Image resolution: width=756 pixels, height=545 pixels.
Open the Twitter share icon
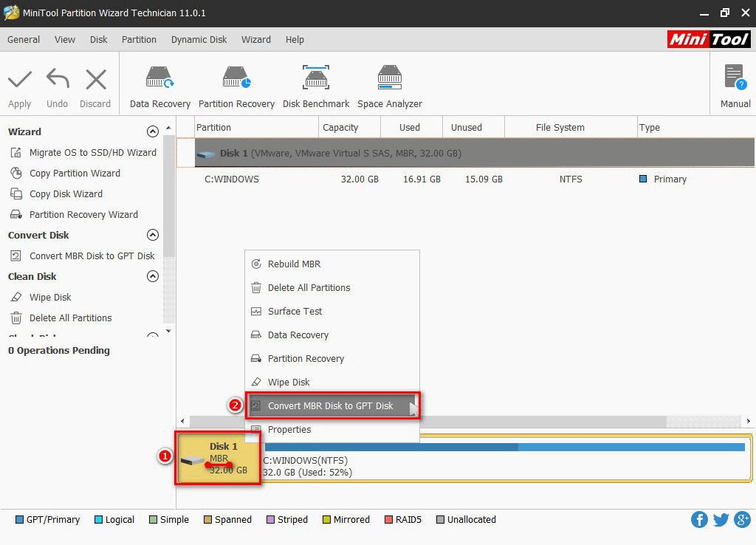(721, 519)
